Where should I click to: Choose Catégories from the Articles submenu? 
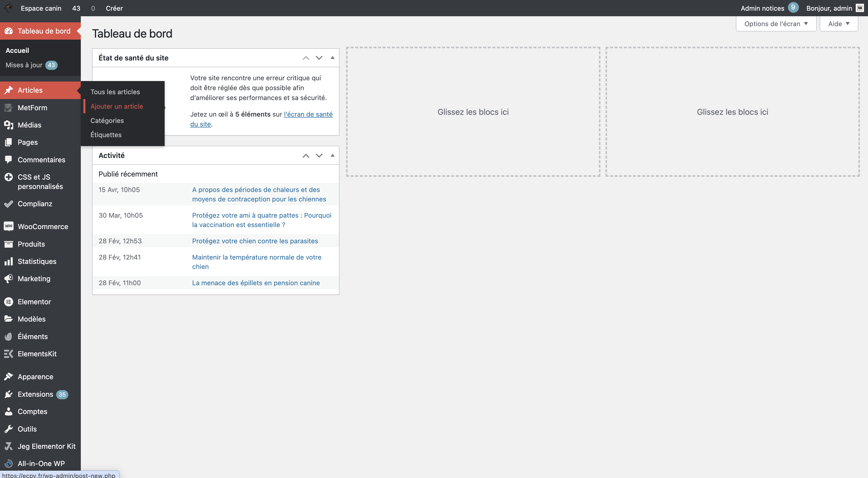pyautogui.click(x=107, y=121)
